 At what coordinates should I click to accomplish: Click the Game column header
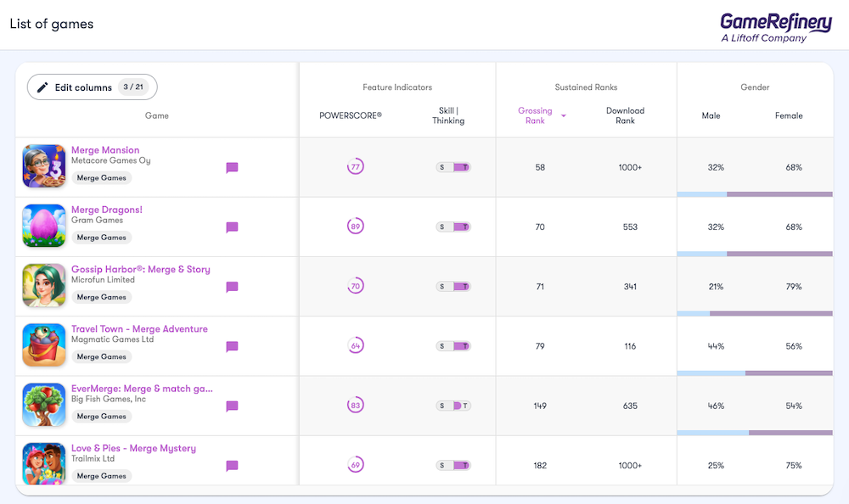(157, 115)
